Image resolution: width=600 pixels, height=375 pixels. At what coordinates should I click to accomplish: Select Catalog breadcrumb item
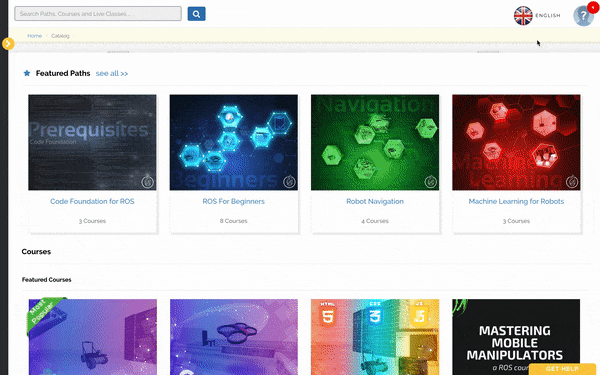coord(60,36)
